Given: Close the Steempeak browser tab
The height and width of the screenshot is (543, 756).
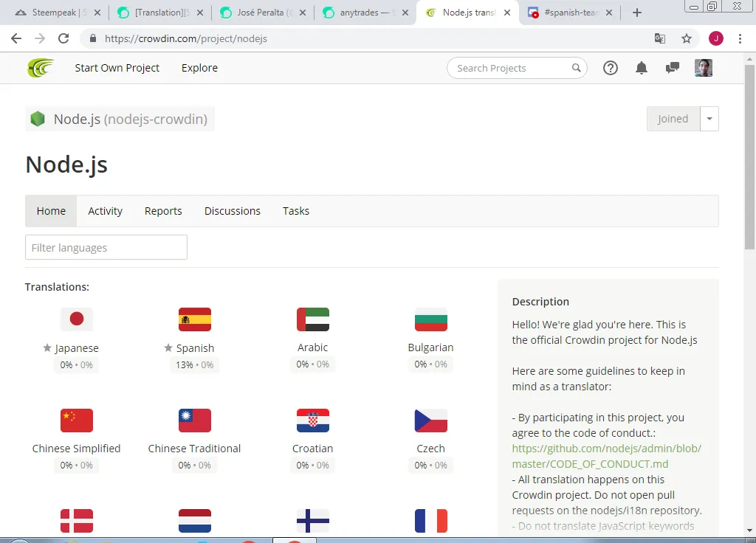Looking at the screenshot, I should (97, 13).
